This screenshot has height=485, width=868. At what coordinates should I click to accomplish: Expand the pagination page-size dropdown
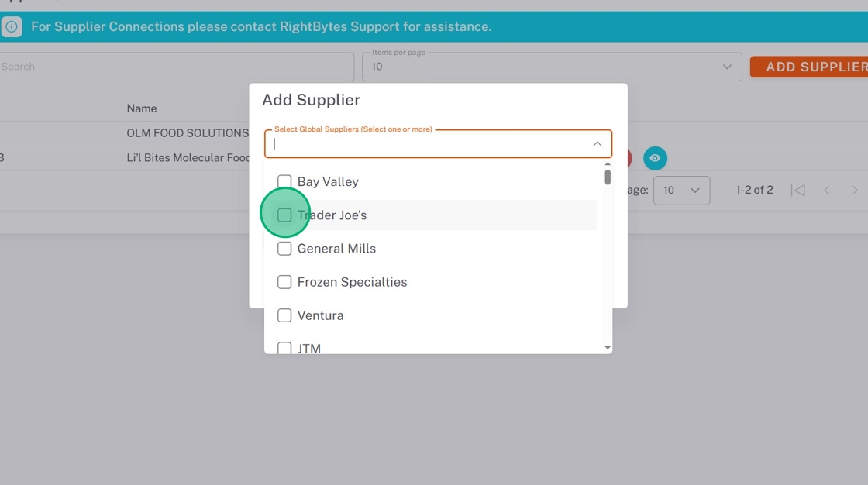[x=681, y=191]
